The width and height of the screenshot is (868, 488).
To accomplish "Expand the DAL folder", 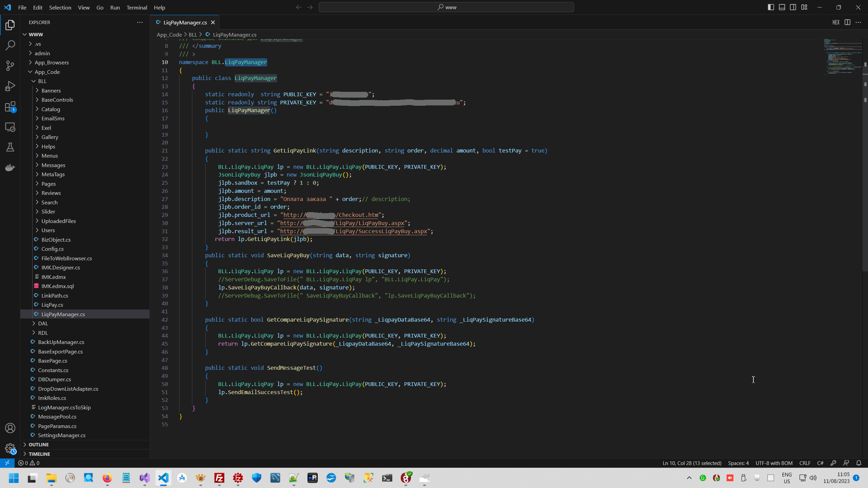I will 43,323.
